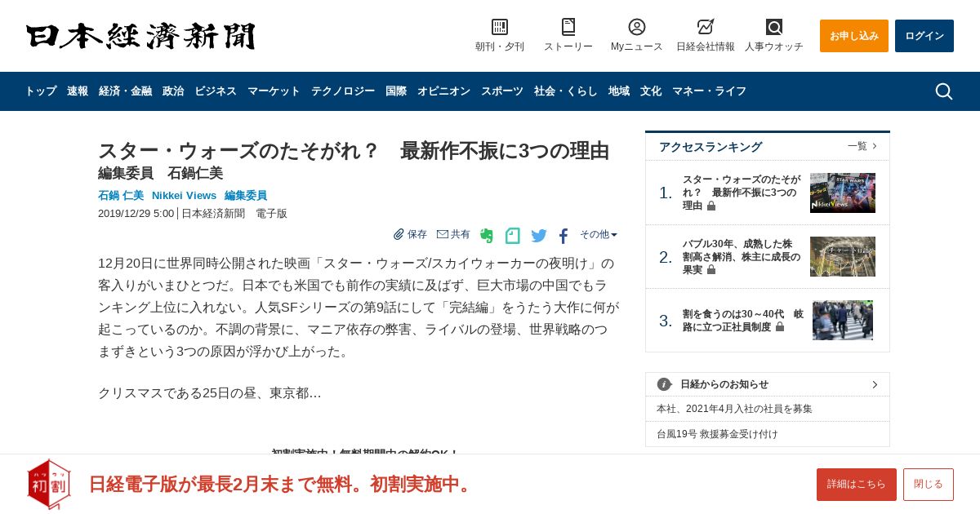Image resolution: width=980 pixels, height=514 pixels.
Task: Open the 石鍋 仁美 author link
Action: [121, 196]
